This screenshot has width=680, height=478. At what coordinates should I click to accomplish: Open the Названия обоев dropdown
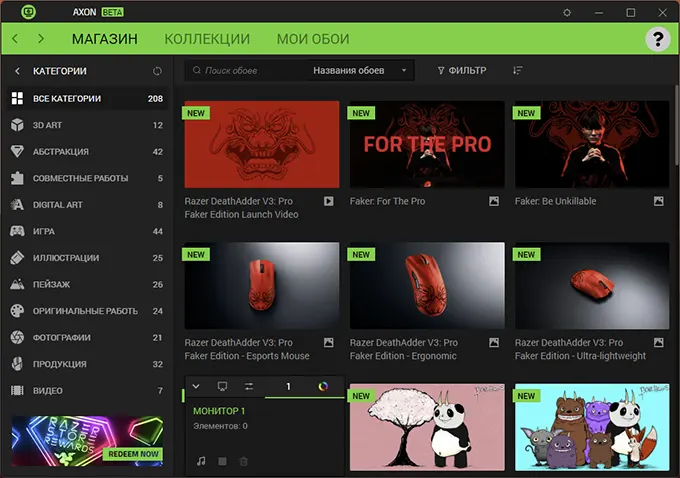coord(360,70)
